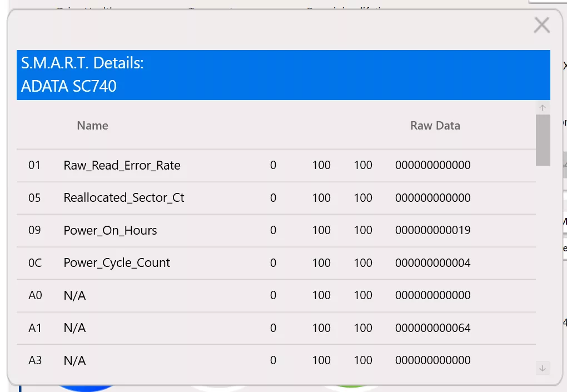Click attribute ID 01
This screenshot has width=567, height=392.
pos(34,165)
